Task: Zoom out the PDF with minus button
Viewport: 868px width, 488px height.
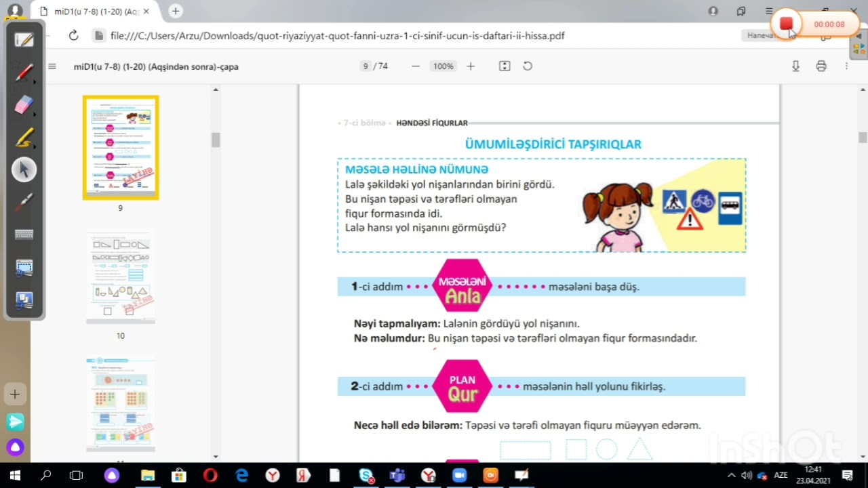Action: point(416,66)
